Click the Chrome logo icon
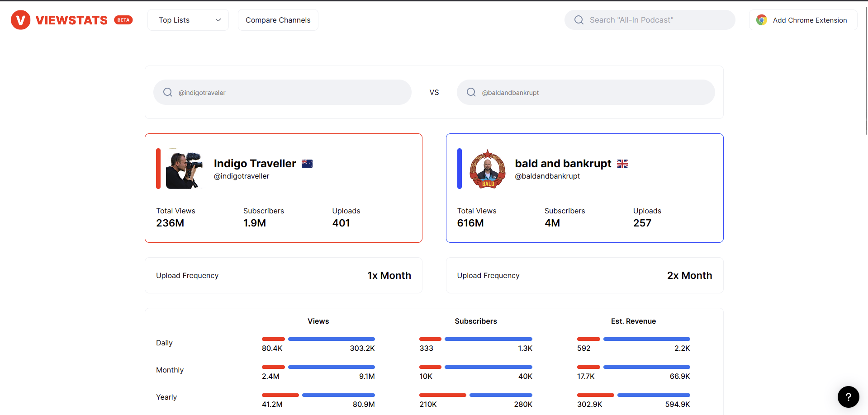This screenshot has width=868, height=415. tap(762, 20)
